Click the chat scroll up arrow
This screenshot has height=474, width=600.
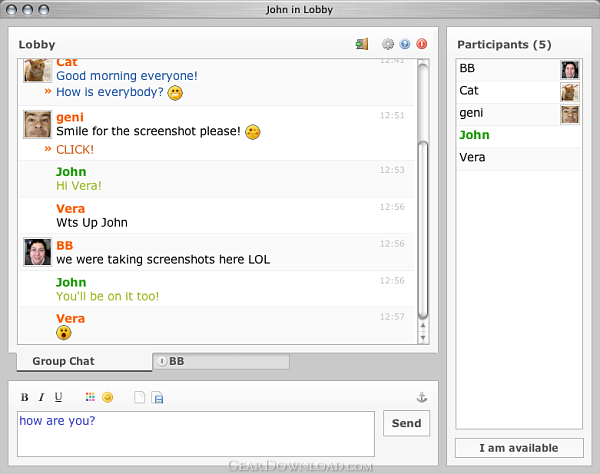(423, 326)
